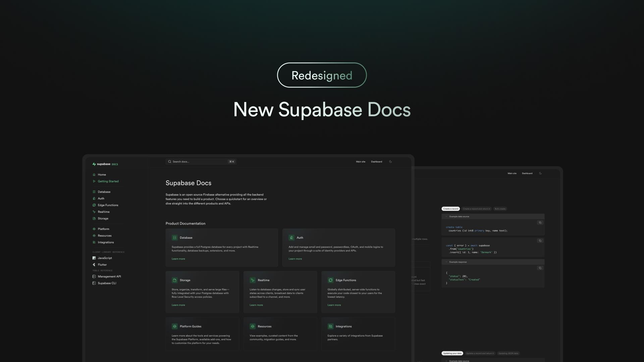The height and width of the screenshot is (362, 644).
Task: Select the Updating JSON data tab
Action: [508, 353]
